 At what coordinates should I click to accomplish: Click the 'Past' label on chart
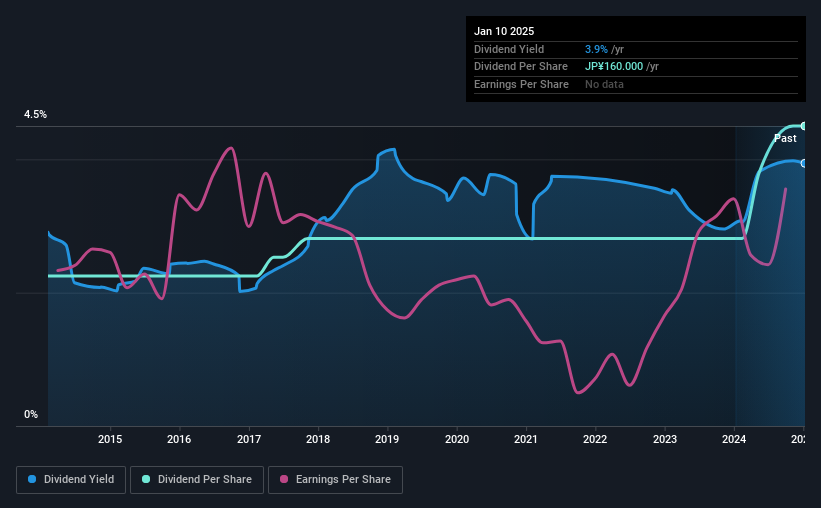point(785,138)
